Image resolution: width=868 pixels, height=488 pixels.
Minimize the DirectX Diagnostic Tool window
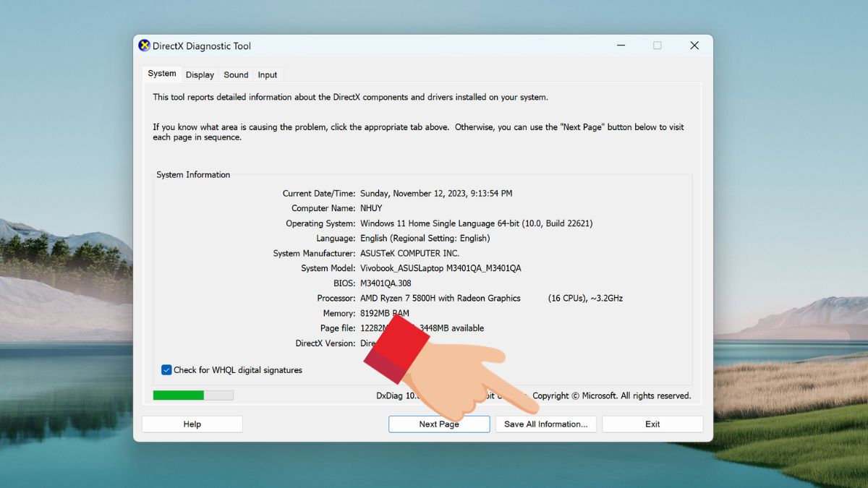coord(621,46)
